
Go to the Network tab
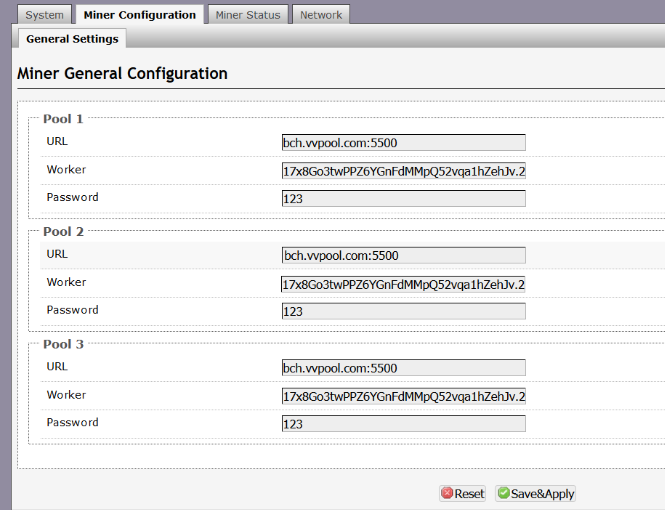click(321, 15)
